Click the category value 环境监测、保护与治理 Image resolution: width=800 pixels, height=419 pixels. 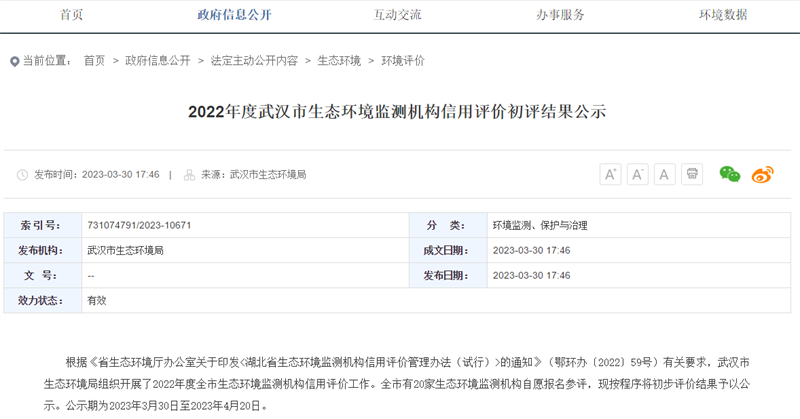pos(540,225)
